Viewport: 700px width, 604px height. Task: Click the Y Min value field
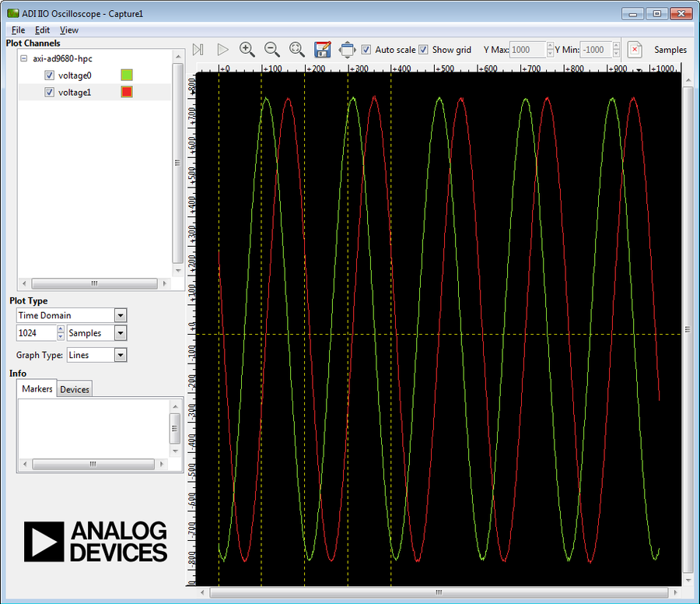click(596, 50)
